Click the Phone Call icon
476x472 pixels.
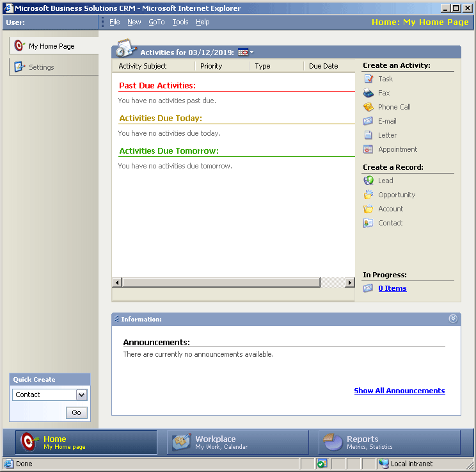369,107
